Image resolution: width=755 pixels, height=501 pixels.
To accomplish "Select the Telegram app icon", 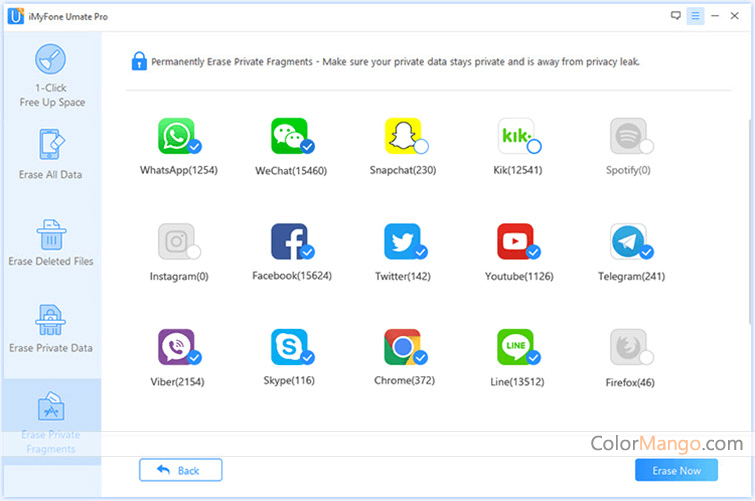I will 628,241.
